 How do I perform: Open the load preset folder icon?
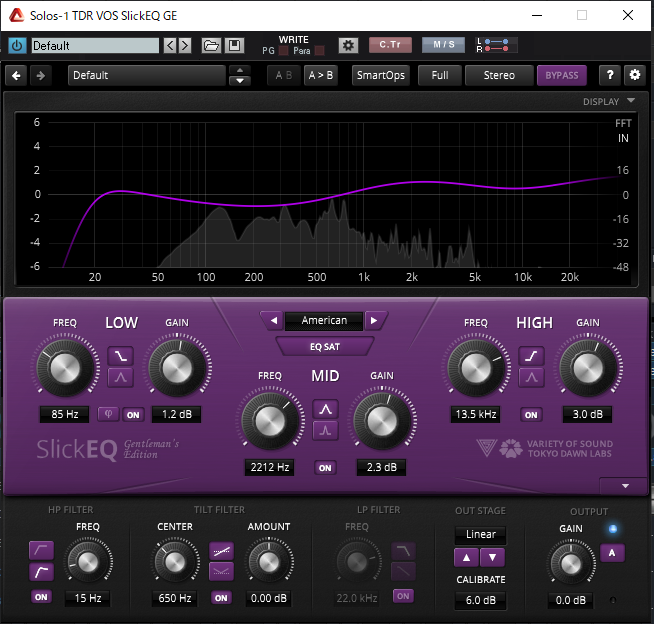pos(211,45)
